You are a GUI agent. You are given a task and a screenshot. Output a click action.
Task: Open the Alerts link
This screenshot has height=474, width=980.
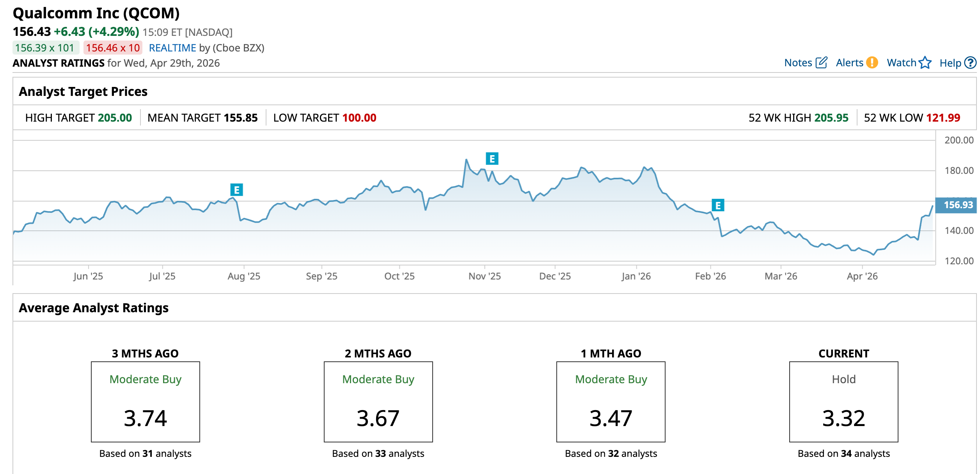[x=849, y=63]
